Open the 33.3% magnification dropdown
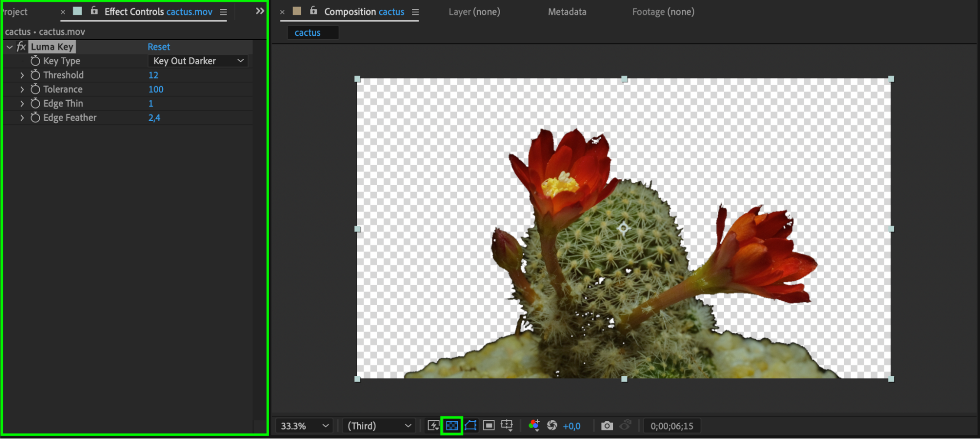This screenshot has height=439, width=980. point(304,426)
